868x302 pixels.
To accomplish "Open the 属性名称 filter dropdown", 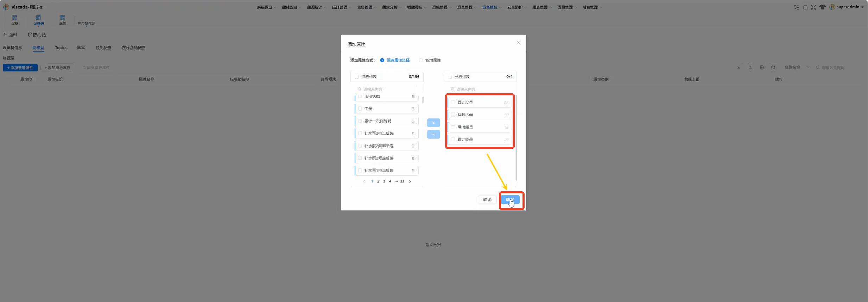I will tap(797, 68).
